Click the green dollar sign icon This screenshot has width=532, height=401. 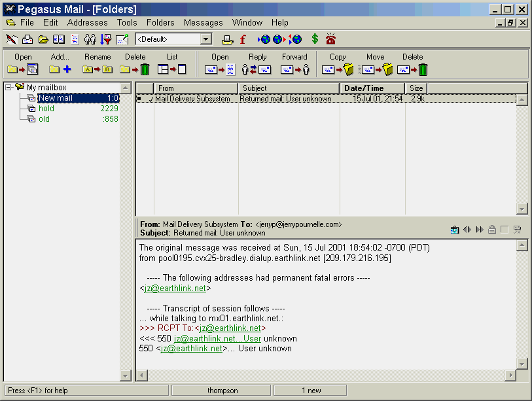click(315, 39)
